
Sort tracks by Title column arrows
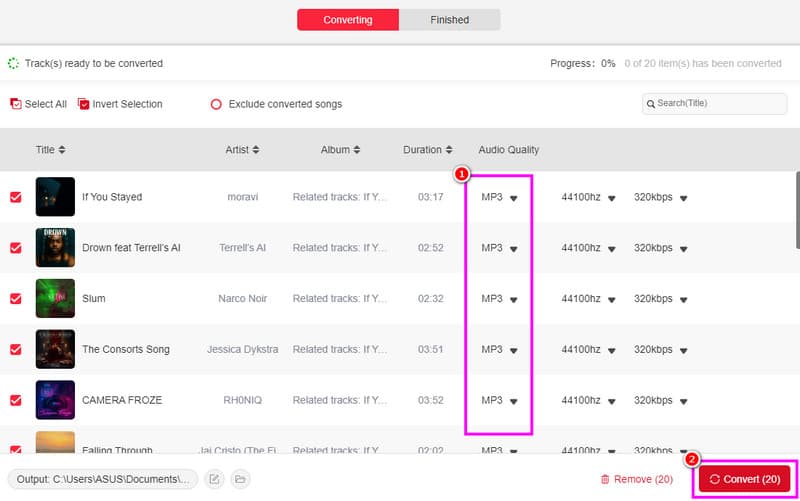pos(62,150)
